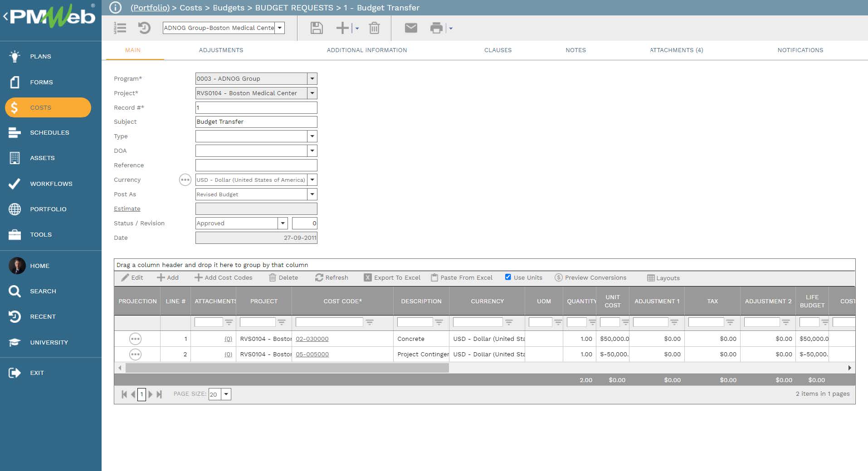Click Add Cost Codes button
This screenshot has width=868, height=471.
coord(223,277)
